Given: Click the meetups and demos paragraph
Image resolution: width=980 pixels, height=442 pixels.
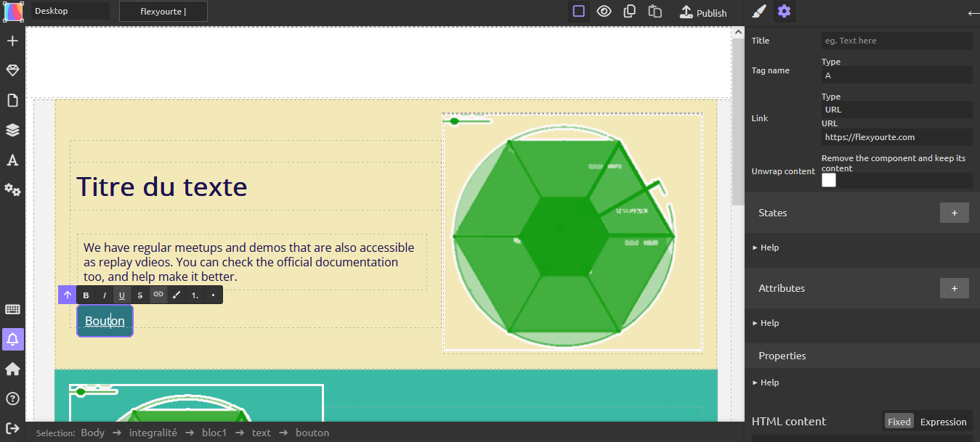Looking at the screenshot, I should (x=249, y=262).
